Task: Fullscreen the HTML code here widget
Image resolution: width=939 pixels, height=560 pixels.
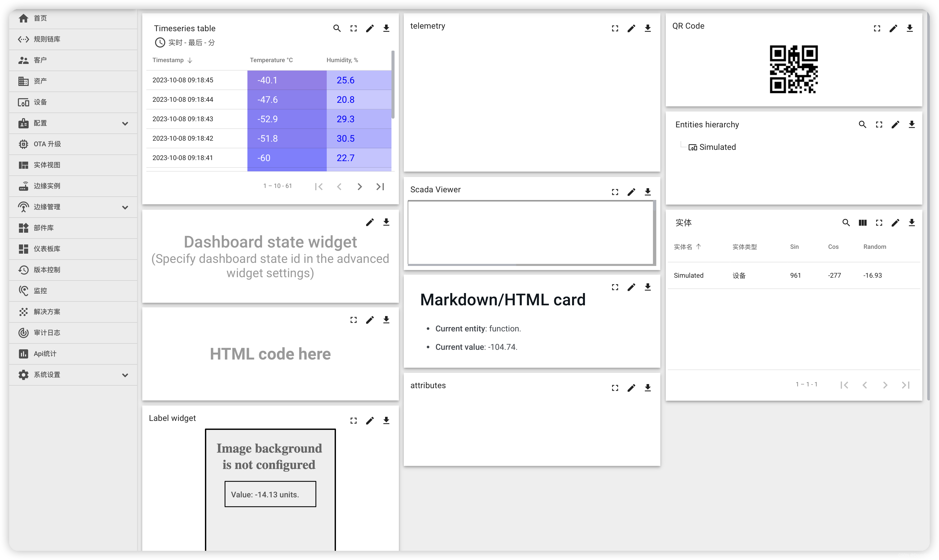Action: 353,320
